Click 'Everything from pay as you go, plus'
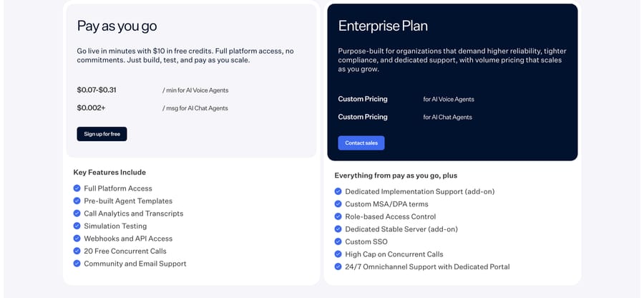 tap(396, 176)
